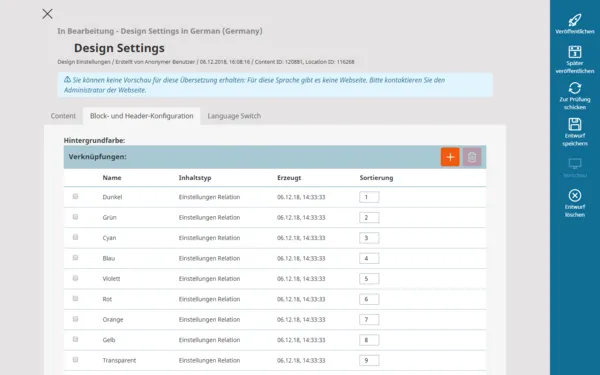Check the Violett row checkbox
This screenshot has height=375, width=600.
[75, 278]
